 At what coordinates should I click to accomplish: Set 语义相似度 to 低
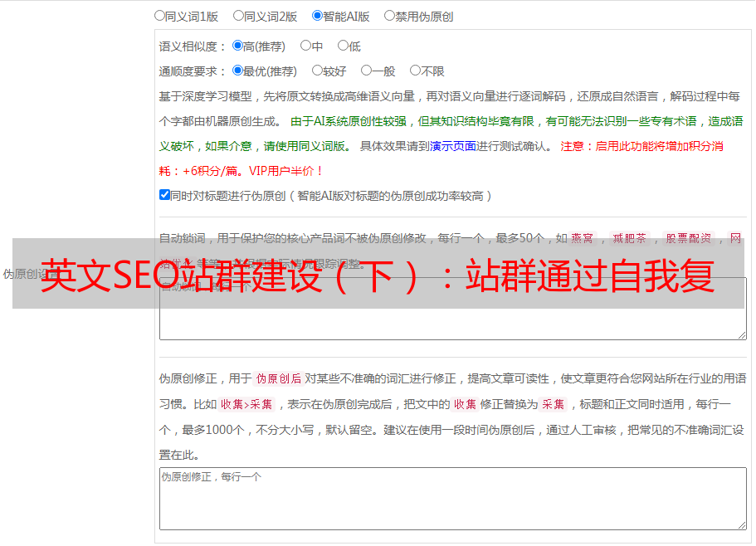(343, 46)
